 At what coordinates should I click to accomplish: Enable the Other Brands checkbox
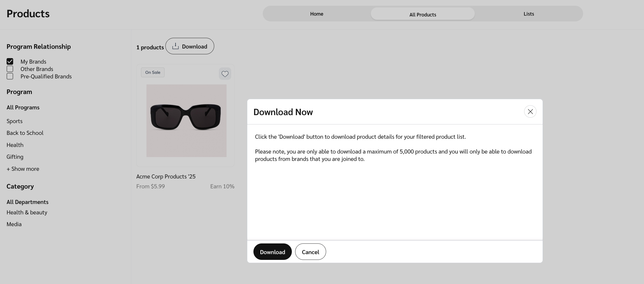(x=10, y=69)
